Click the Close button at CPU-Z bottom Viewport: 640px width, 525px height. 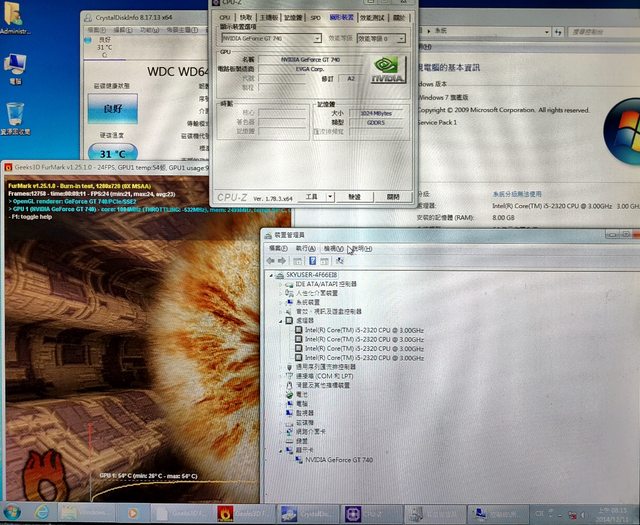tap(392, 197)
